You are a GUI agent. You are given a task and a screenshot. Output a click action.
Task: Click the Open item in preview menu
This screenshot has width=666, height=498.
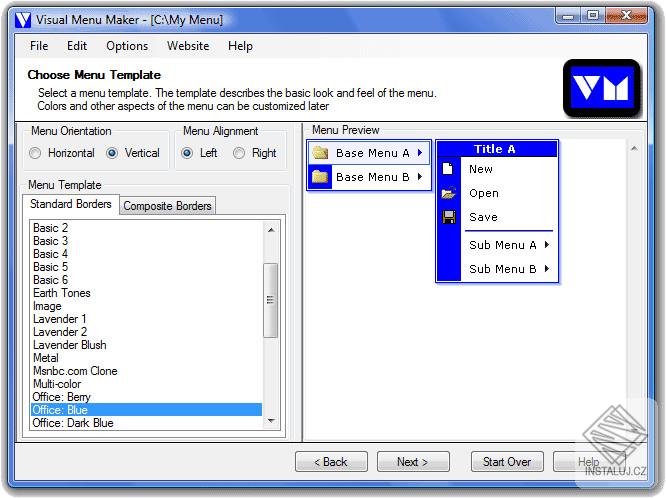497,193
